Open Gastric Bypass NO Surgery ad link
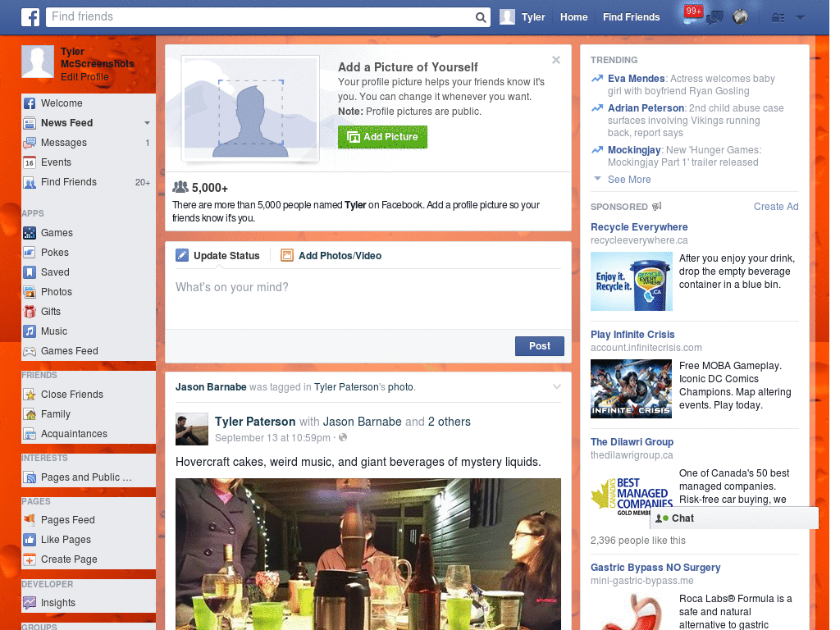This screenshot has width=840, height=630. (655, 568)
